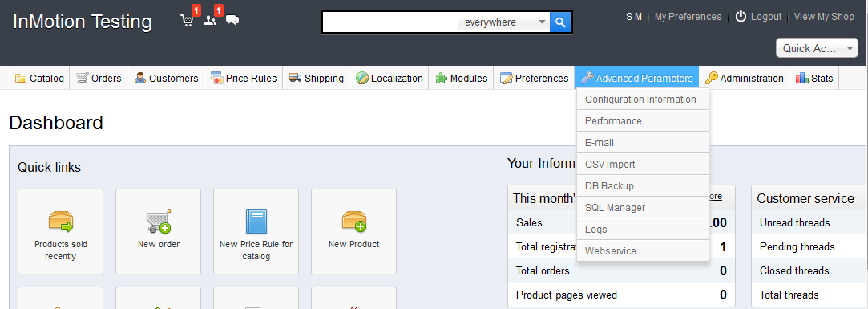Click the Closed threads row
Viewport: 868px width, 309px height.
[x=809, y=270]
